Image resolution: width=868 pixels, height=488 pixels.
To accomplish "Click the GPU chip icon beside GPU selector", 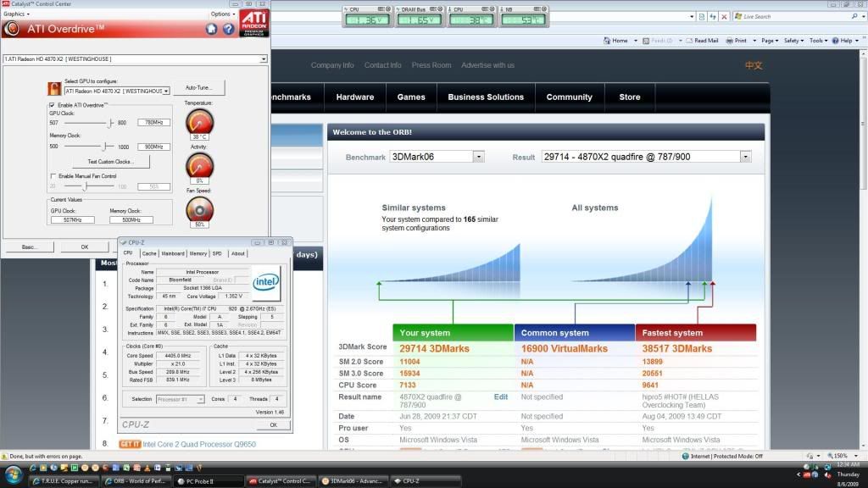I will 54,88.
